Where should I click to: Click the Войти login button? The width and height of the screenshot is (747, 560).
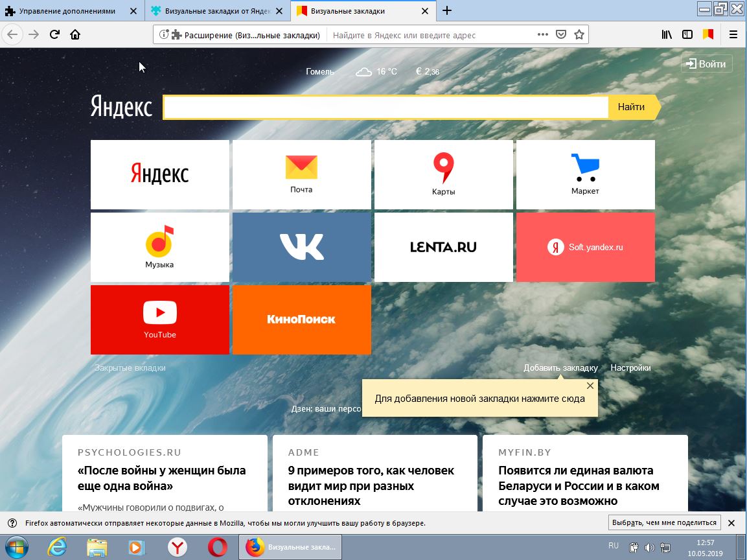coord(706,64)
